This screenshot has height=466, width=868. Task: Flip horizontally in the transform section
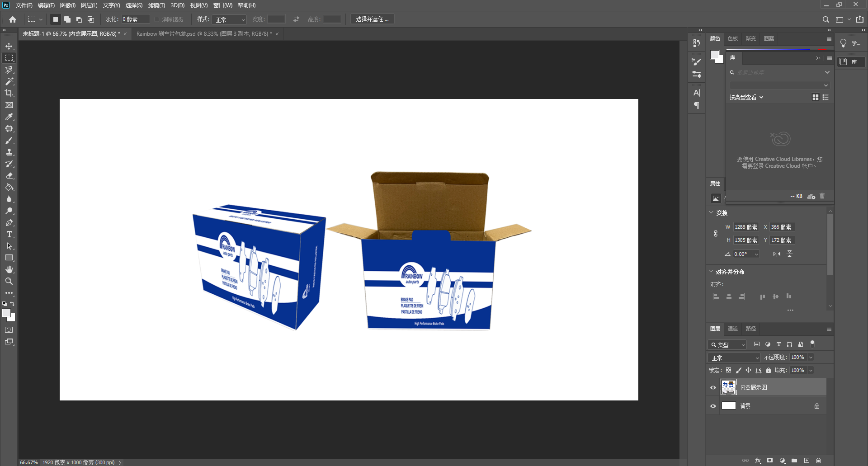point(777,254)
